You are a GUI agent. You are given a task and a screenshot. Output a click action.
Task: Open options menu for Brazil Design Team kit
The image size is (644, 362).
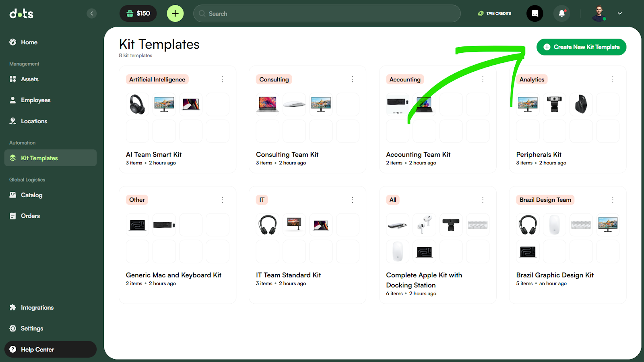pos(613,200)
